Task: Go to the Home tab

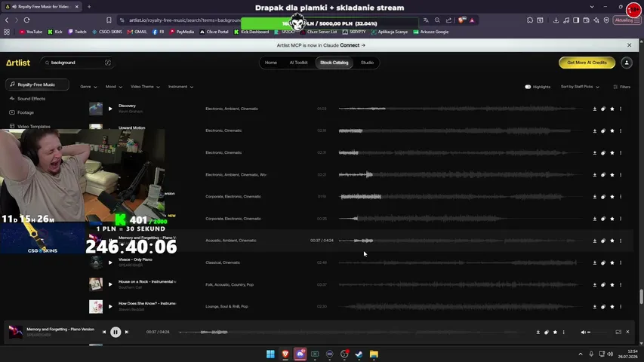Action: point(270,63)
